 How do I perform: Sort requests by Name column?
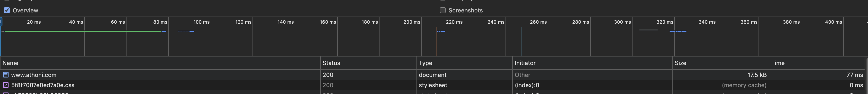[160, 63]
